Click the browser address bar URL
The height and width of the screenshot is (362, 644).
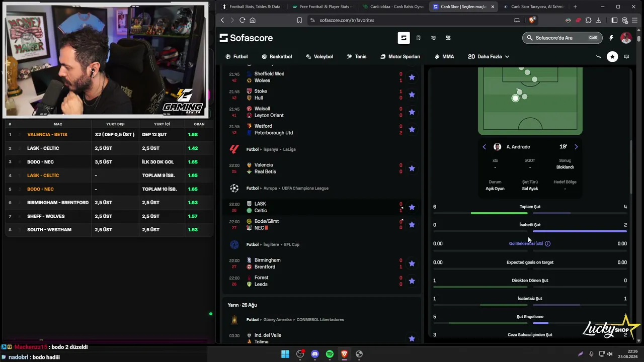[347, 20]
